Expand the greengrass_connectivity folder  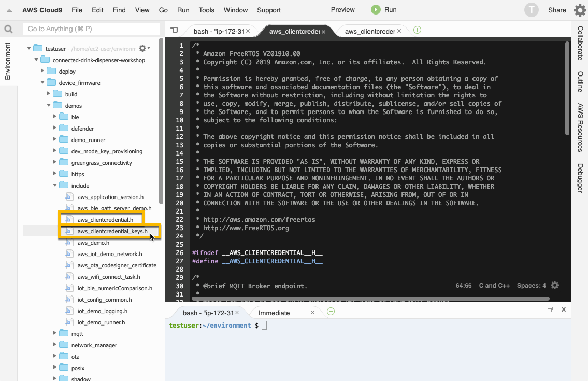55,162
